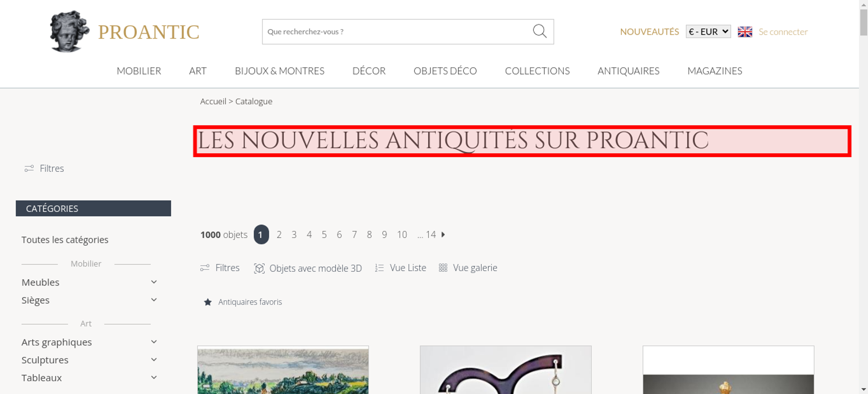Switch to Vue Liste view
This screenshot has width=868, height=394.
(x=401, y=268)
